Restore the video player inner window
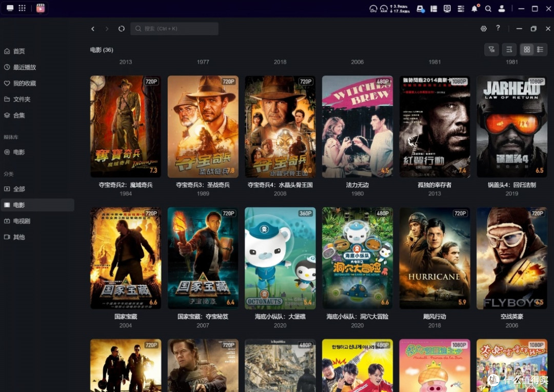554x392 pixels. 533,29
